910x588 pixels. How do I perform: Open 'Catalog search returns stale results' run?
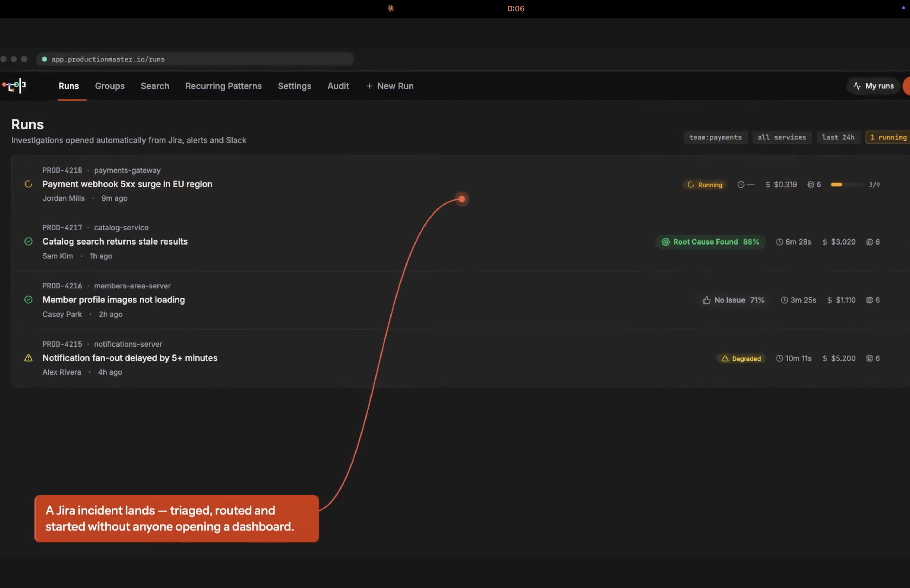coord(115,241)
